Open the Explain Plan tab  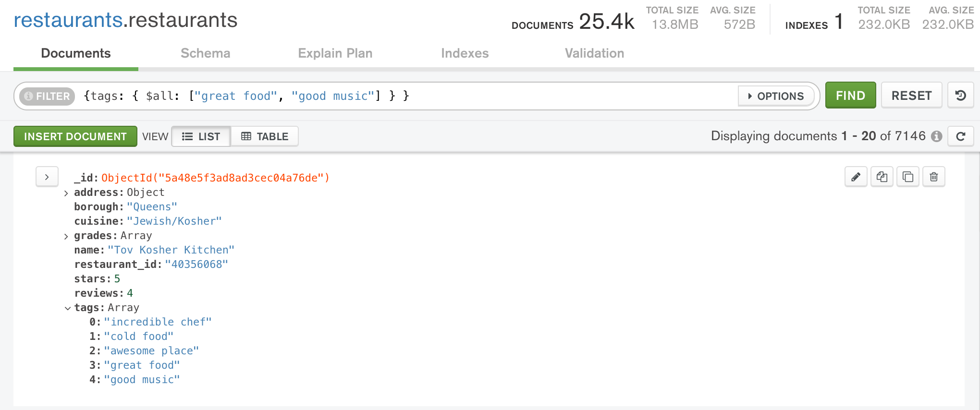click(x=335, y=53)
